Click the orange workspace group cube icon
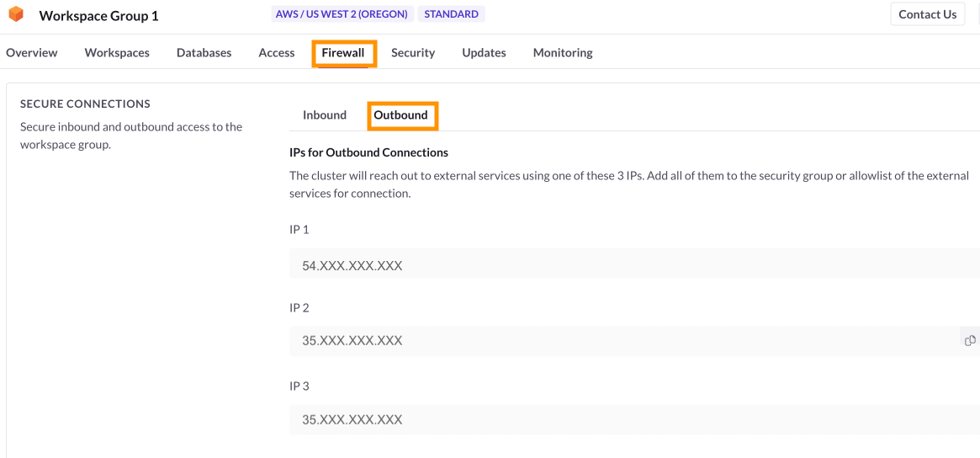 coord(16,15)
